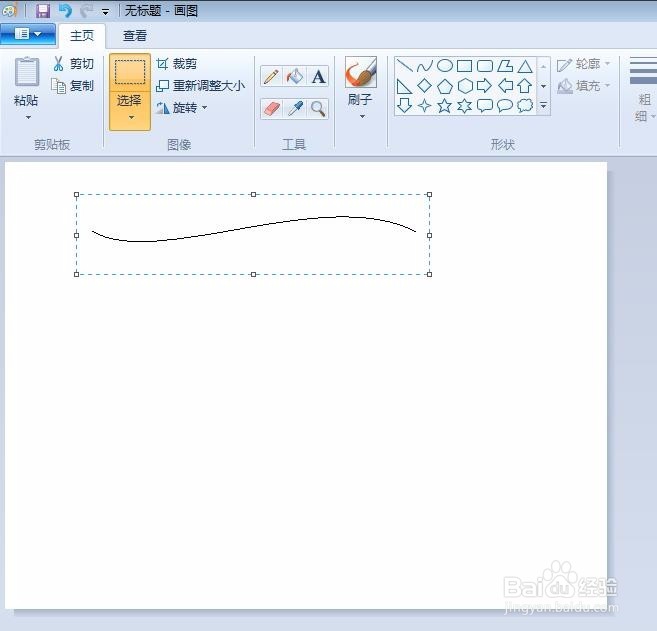Select the Oval callout shape
The height and width of the screenshot is (631, 657).
505,105
